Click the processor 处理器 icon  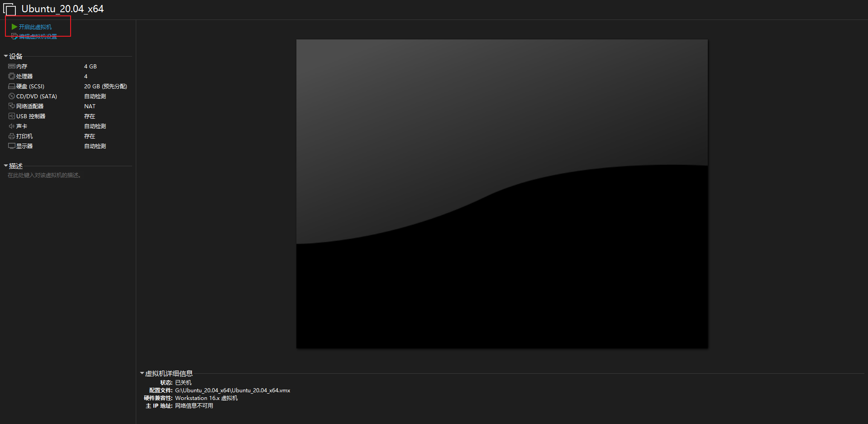(x=12, y=76)
